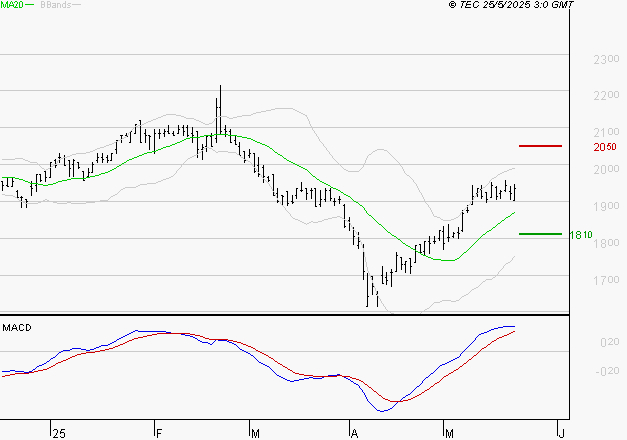Viewport: 627px width, 440px height.
Task: Click the red 2050 resistance line
Action: click(540, 146)
